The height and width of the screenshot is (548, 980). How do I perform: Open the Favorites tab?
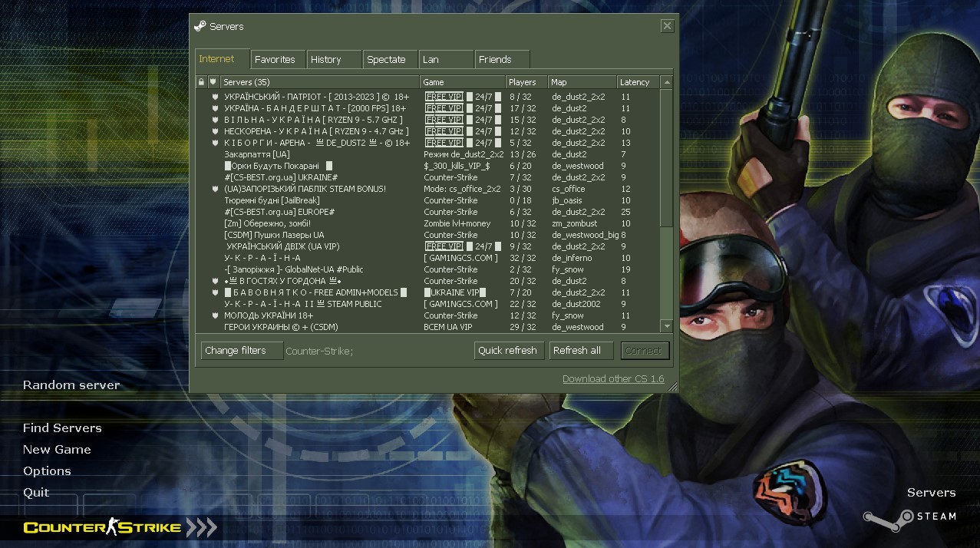pyautogui.click(x=277, y=59)
